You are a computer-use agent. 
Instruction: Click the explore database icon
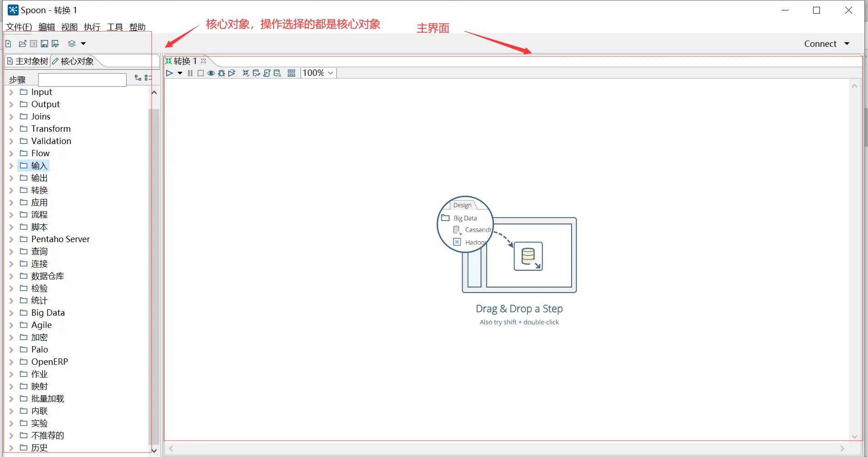pyautogui.click(x=277, y=73)
